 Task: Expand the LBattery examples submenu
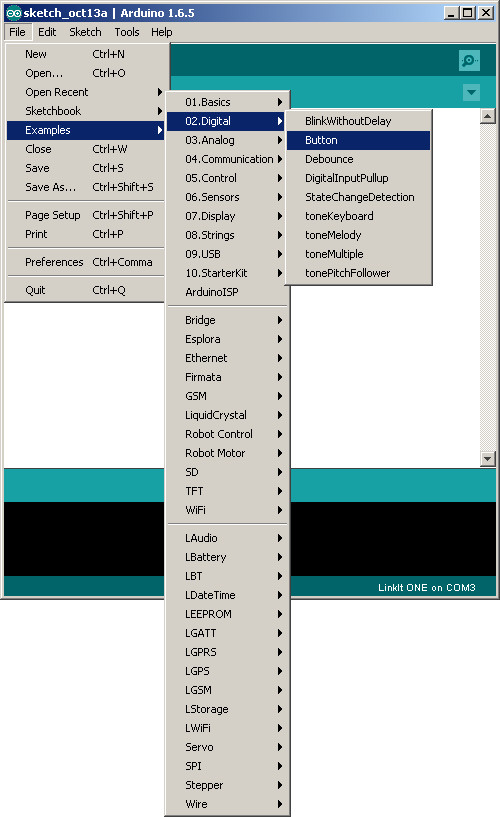pyautogui.click(x=227, y=558)
